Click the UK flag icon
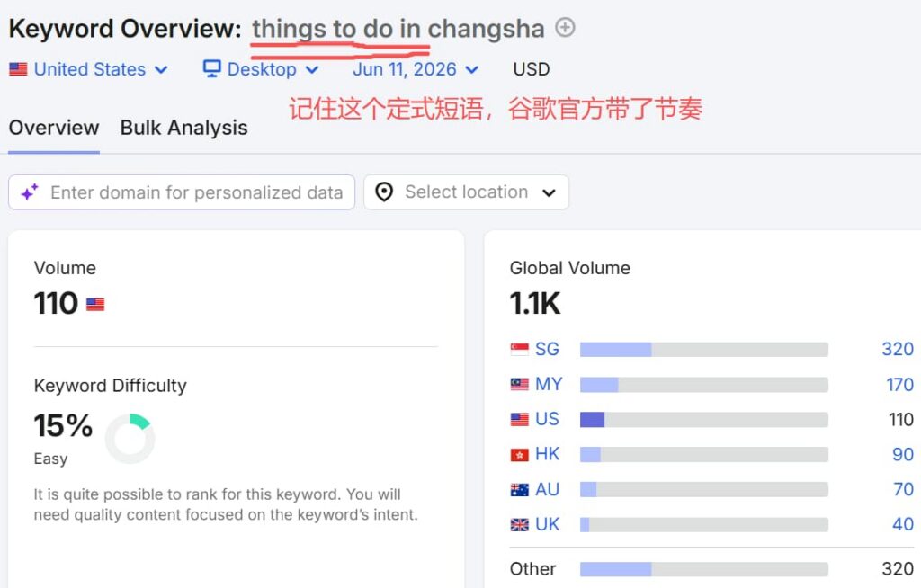Screen dimensions: 921x588 coord(519,524)
